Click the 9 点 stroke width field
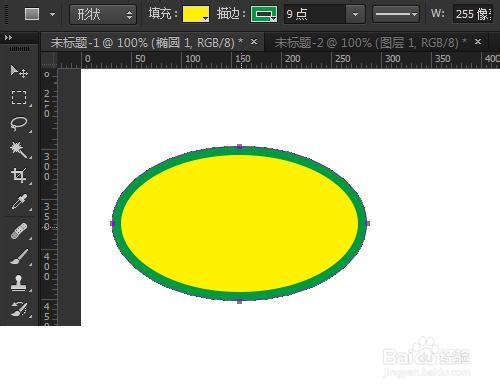 [315, 14]
